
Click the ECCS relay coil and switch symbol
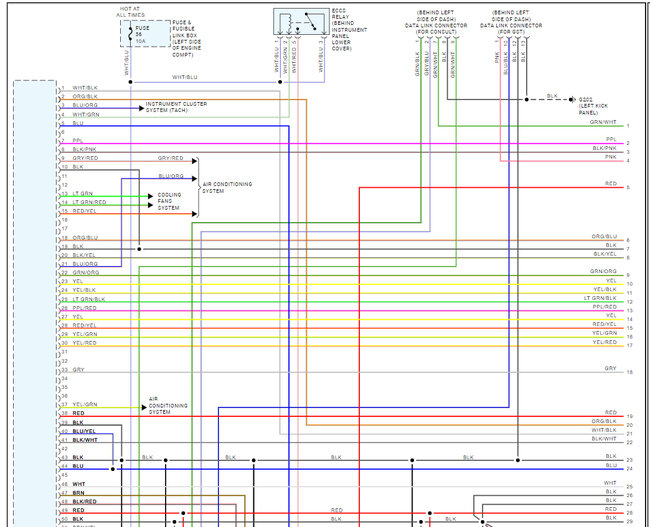[301, 22]
